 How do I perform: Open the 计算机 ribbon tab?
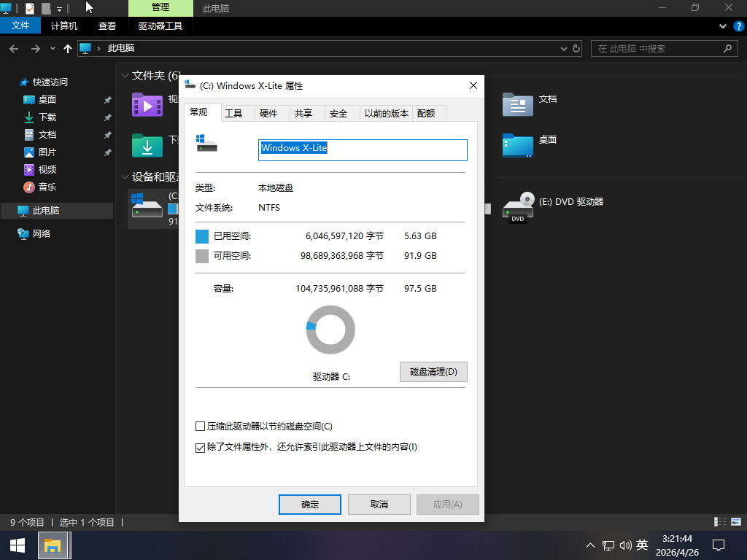[64, 26]
